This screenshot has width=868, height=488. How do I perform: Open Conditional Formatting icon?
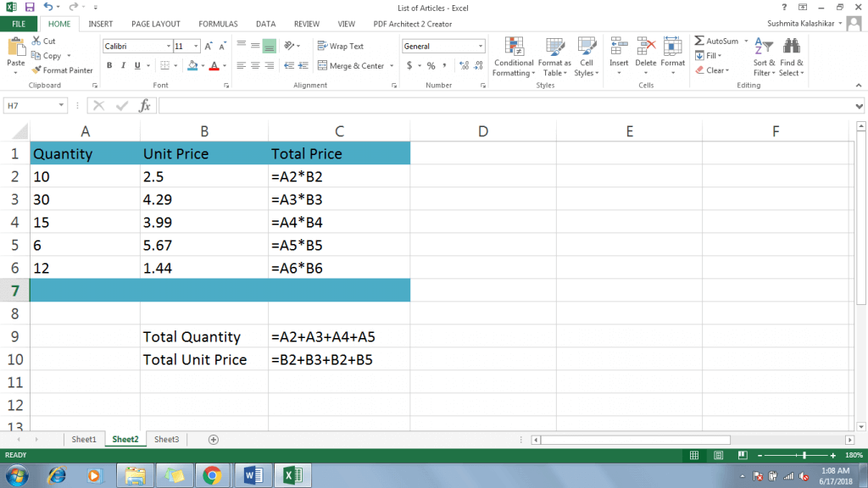[x=514, y=47]
